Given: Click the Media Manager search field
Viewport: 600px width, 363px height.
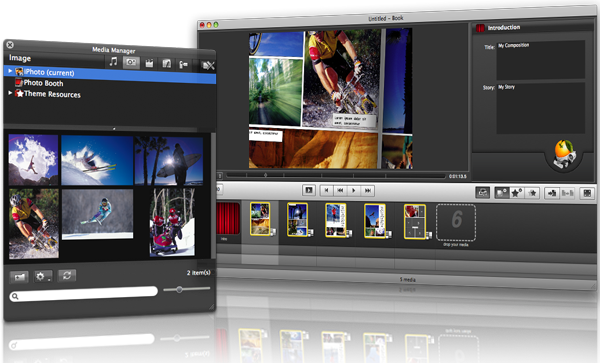Looking at the screenshot, I should [83, 294].
